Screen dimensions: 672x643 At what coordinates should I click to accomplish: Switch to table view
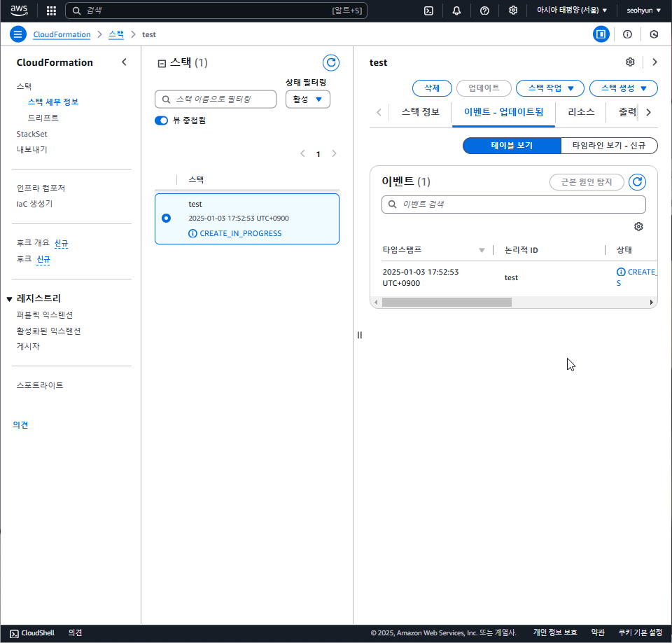tap(512, 146)
